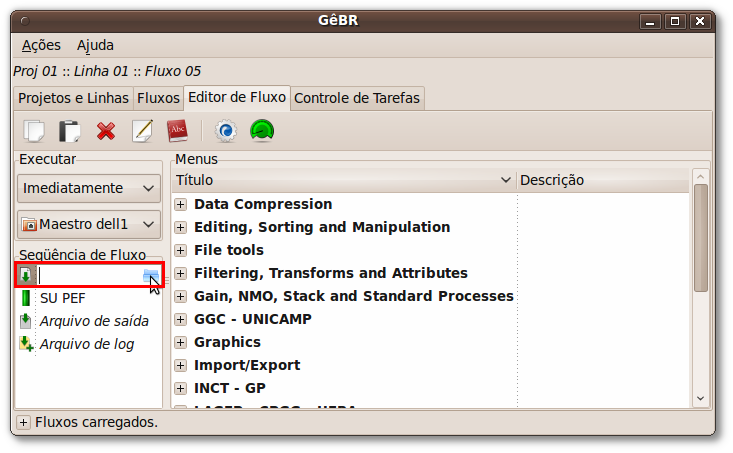Image resolution: width=733 pixels, height=453 pixels.
Task: Run the flow with green gauge icon
Action: 262,131
